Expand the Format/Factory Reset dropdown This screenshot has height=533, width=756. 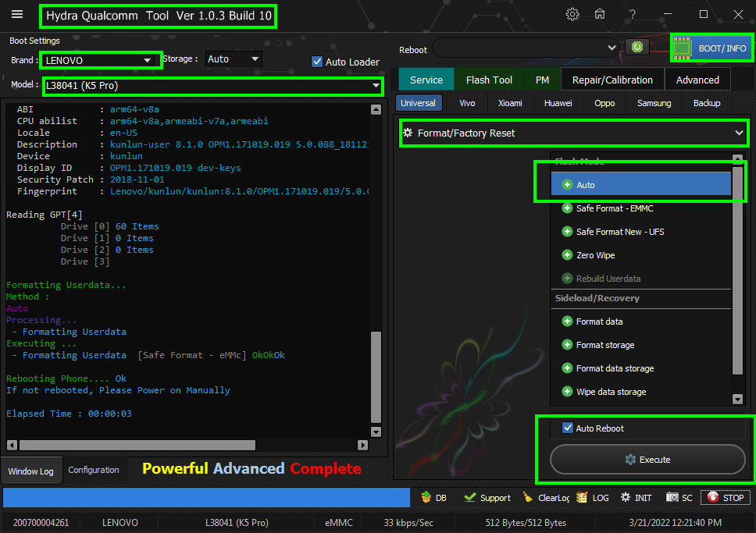(x=574, y=133)
